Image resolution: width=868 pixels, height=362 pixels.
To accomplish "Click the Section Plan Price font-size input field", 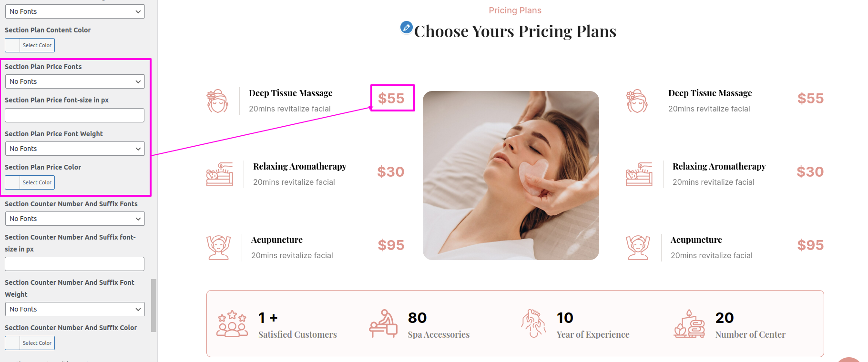I will (x=74, y=115).
